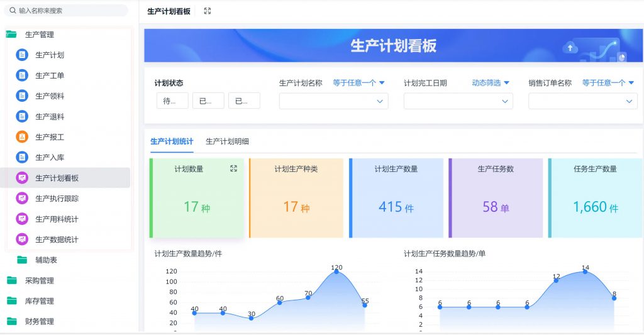Click the 辅助表 folder icon
644x335 pixels.
coord(22,260)
